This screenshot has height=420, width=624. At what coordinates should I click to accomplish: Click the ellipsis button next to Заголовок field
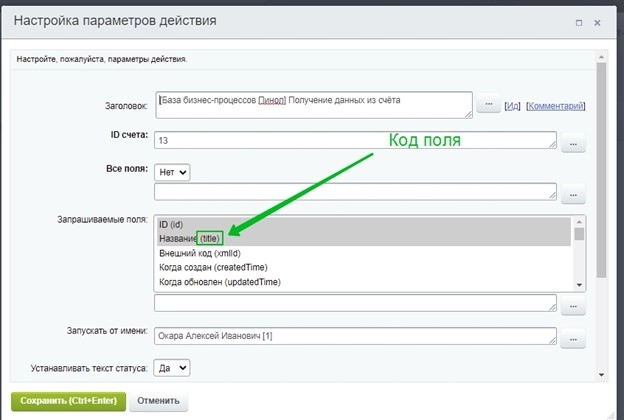click(x=487, y=104)
